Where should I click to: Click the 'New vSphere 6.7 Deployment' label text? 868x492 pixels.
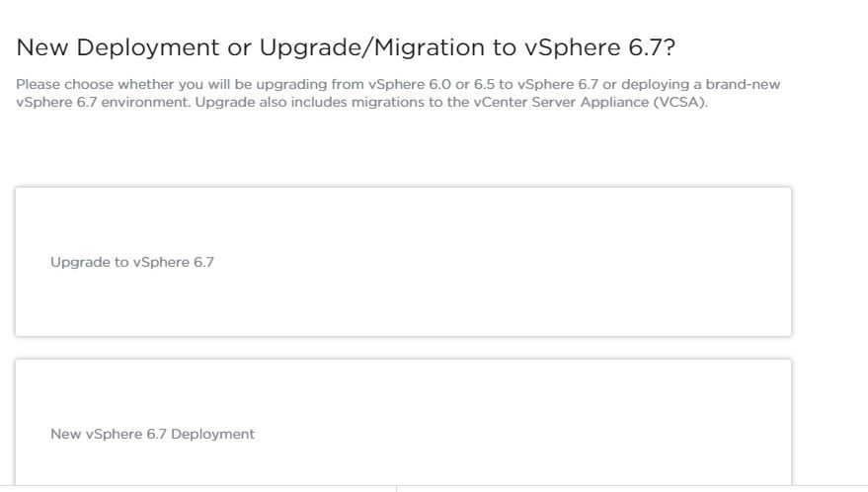[152, 434]
